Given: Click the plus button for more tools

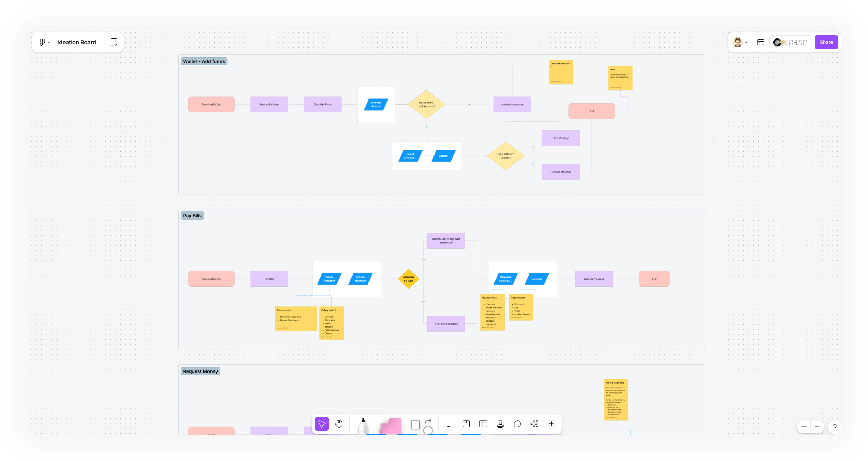Looking at the screenshot, I should click(x=551, y=424).
